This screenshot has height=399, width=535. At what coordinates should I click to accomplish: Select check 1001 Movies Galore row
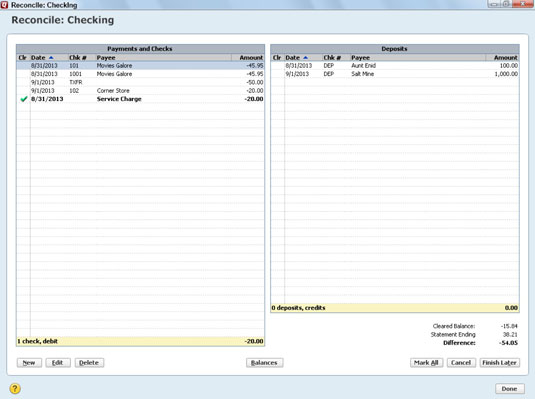140,74
